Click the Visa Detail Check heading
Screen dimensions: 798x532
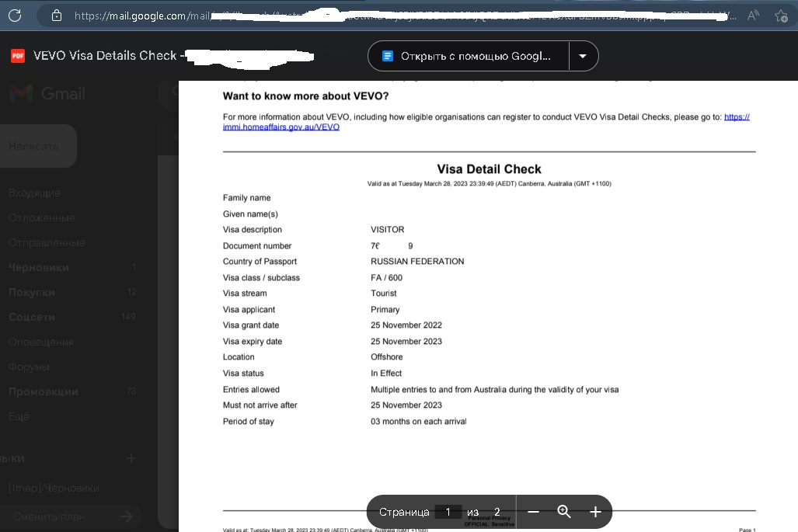489,169
